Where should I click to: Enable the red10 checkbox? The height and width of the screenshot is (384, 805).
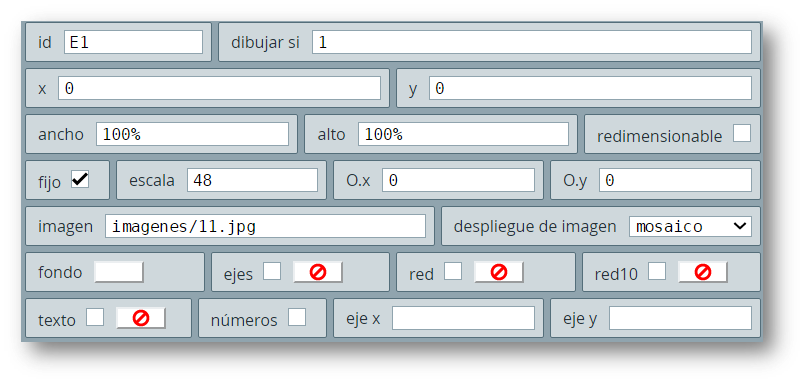(x=657, y=271)
